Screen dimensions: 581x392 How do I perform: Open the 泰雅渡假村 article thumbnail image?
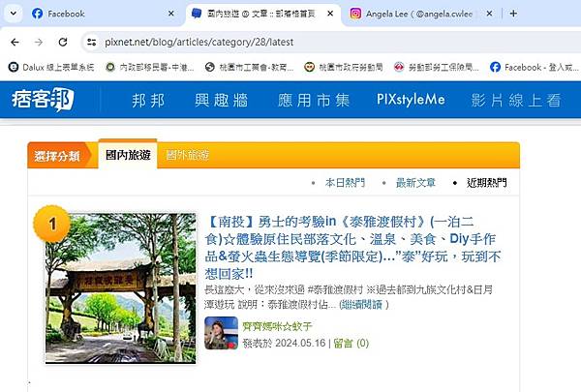(120, 287)
